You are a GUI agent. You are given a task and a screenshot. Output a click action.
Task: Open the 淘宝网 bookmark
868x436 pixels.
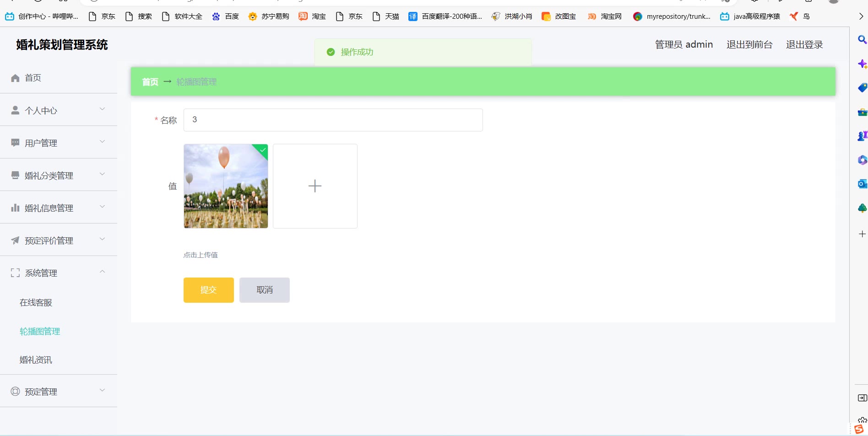[605, 16]
